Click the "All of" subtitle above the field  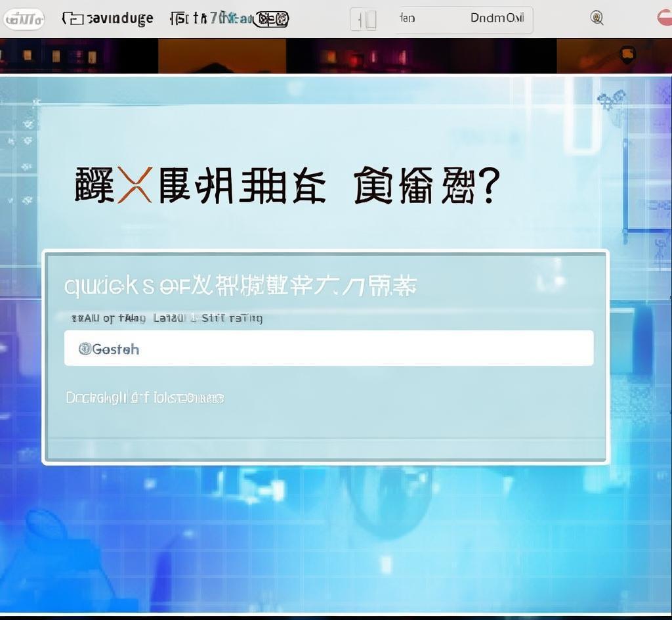(167, 319)
